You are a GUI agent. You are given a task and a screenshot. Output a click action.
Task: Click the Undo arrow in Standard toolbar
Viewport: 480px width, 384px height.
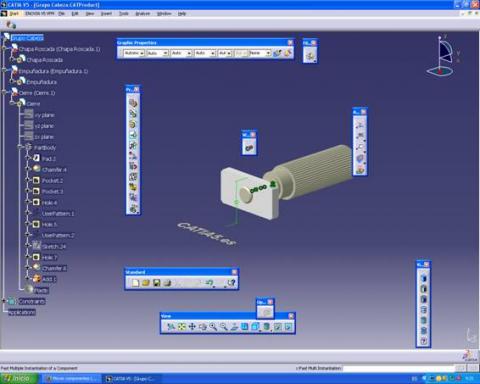tap(209, 283)
